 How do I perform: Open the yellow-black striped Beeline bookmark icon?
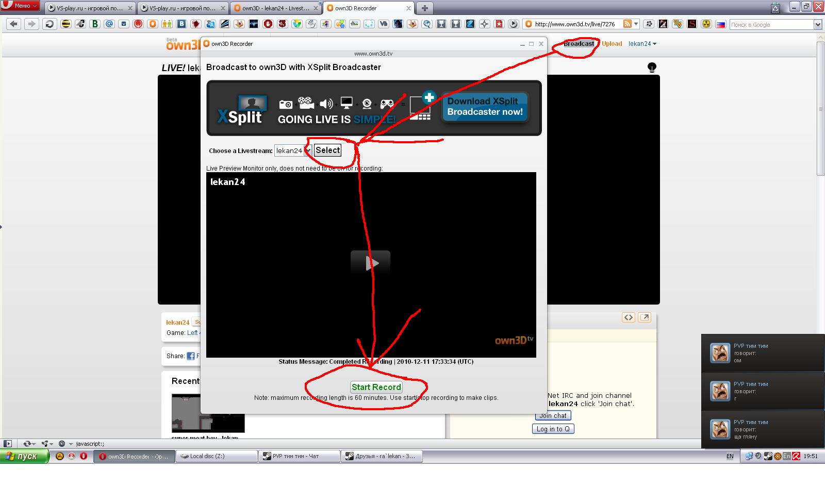coord(66,24)
